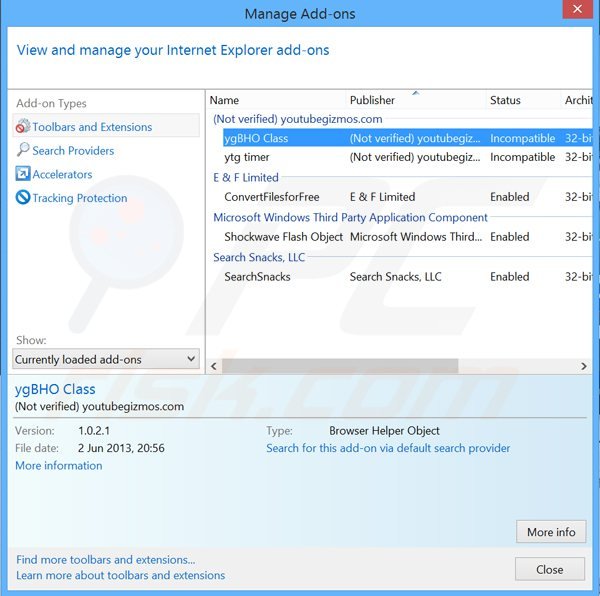Screen dimensions: 600x596
Task: Click the horizontal scrollbar thumb
Action: coord(340,366)
